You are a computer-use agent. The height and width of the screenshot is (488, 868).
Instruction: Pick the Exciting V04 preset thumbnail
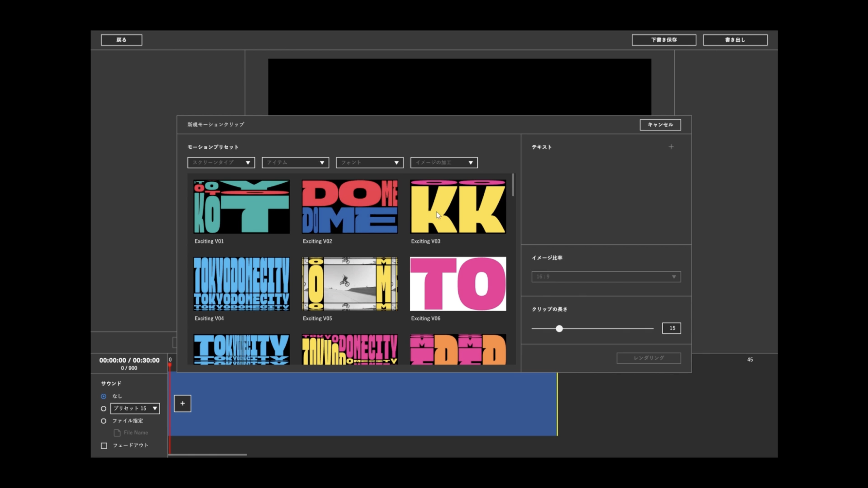(x=241, y=284)
